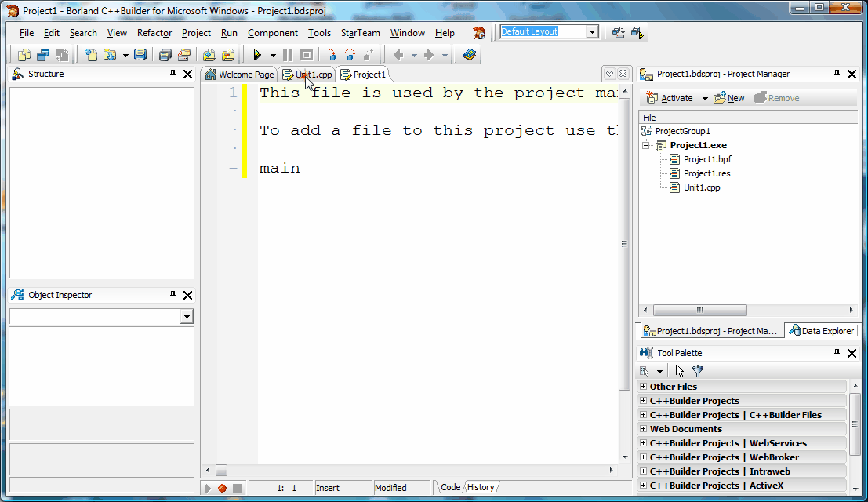The width and height of the screenshot is (868, 502).
Task: Click the Add File to Project icon
Action: point(209,55)
